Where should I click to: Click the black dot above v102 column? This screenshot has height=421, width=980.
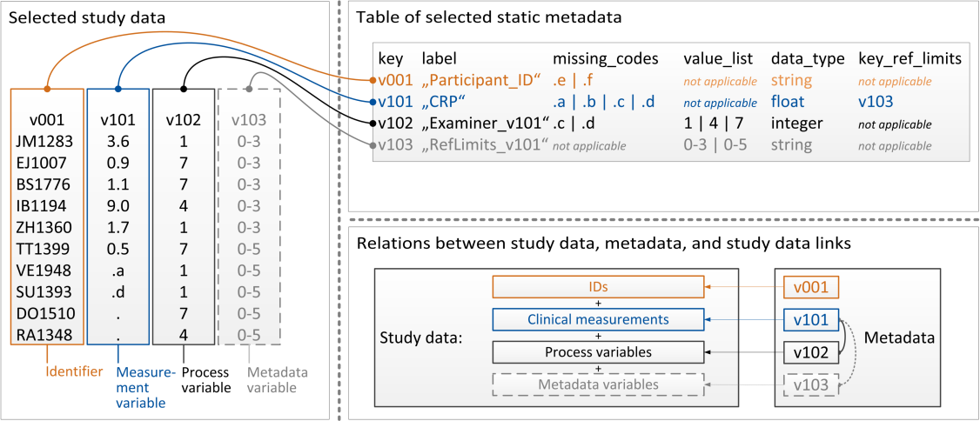[x=183, y=88]
